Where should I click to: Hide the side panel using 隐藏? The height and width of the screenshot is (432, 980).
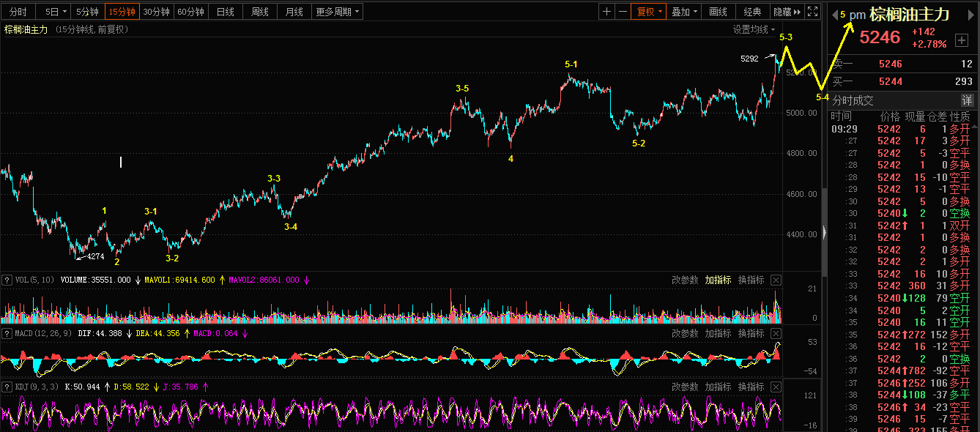(787, 12)
